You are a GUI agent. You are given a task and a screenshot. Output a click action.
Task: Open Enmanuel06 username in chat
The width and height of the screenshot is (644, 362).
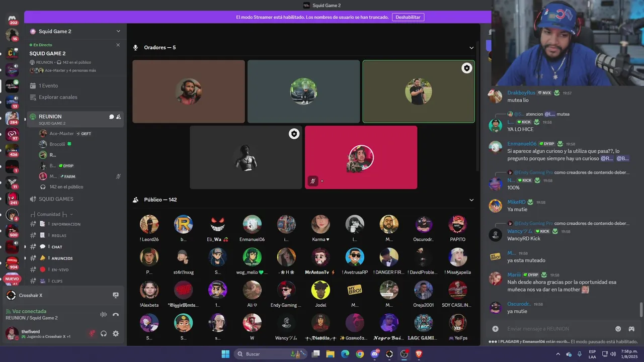pyautogui.click(x=522, y=144)
